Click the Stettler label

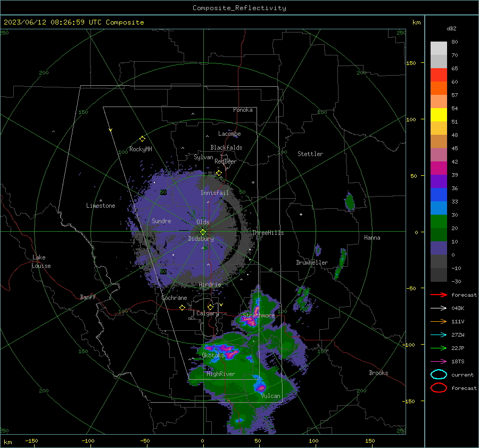point(310,154)
